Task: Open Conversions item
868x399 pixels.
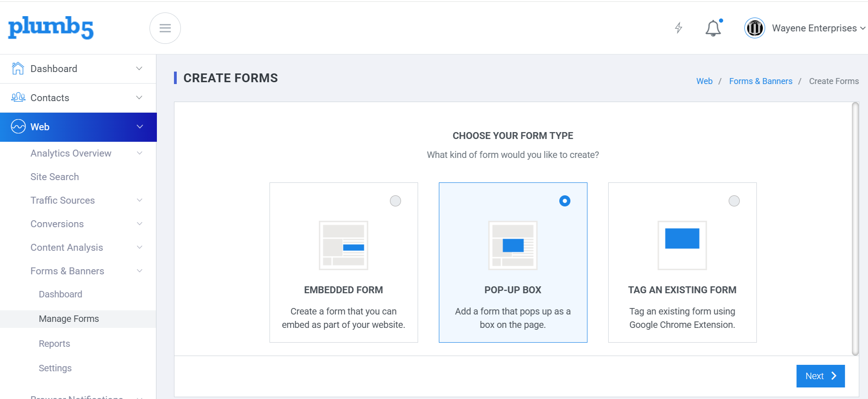Action: pos(57,224)
